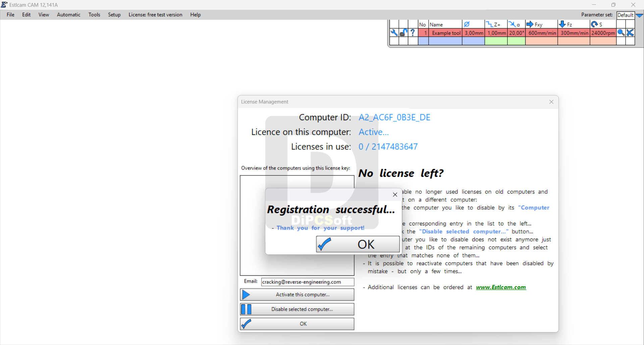Screen dimensions: 644x345
Task: Click the No column header
Action: point(423,24)
